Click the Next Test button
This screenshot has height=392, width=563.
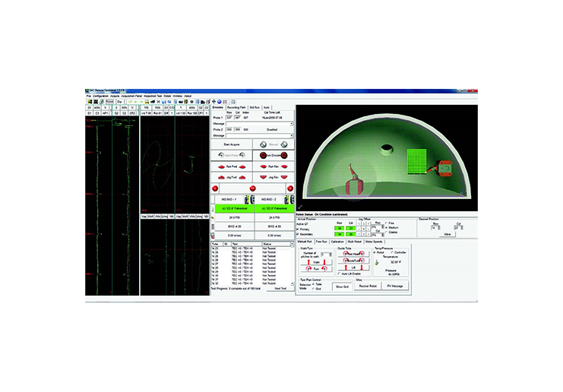(x=280, y=288)
